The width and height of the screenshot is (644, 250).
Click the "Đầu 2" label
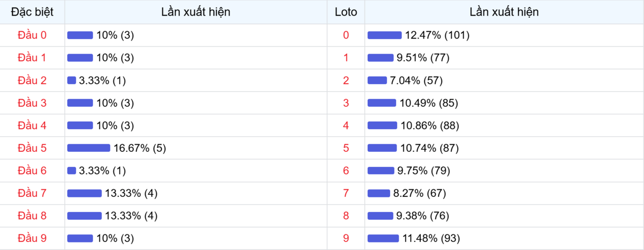click(32, 80)
